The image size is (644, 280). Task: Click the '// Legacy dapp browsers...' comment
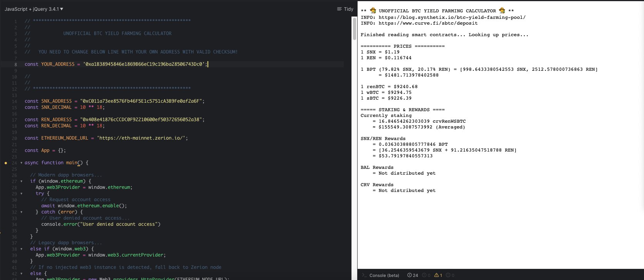(66, 243)
